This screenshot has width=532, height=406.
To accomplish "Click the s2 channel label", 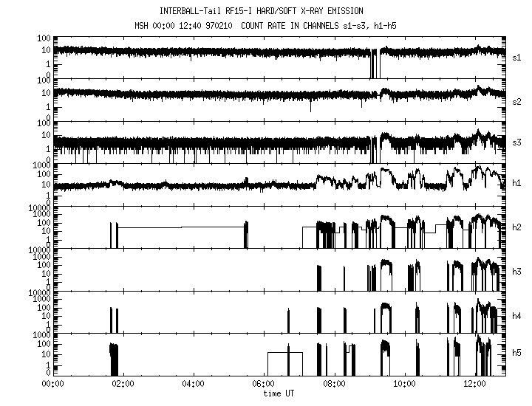I will coord(516,102).
